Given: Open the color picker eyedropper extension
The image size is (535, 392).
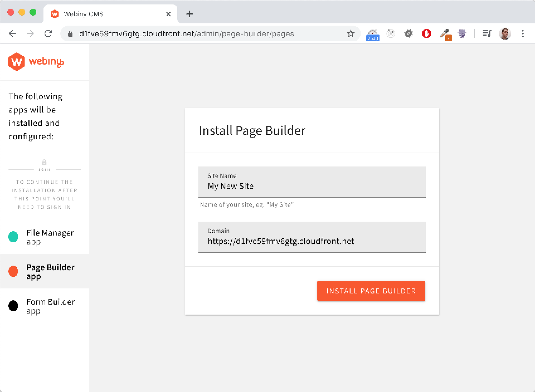Looking at the screenshot, I should pyautogui.click(x=445, y=34).
